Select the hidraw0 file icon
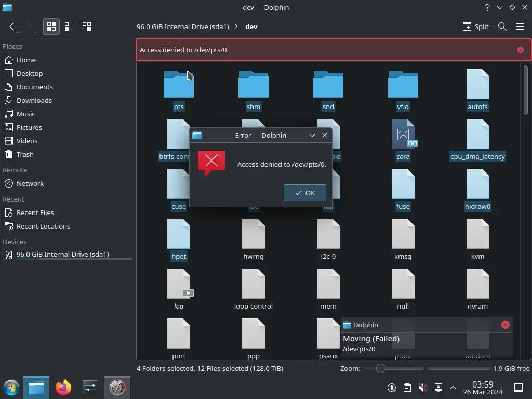The image size is (532, 399). (x=478, y=184)
